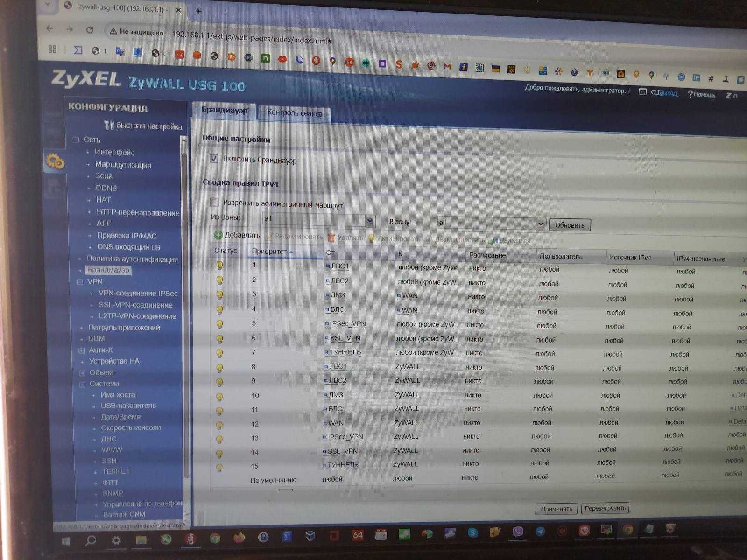Open Патруль приложений in sidebar
This screenshot has width=747, height=560.
coord(124,328)
